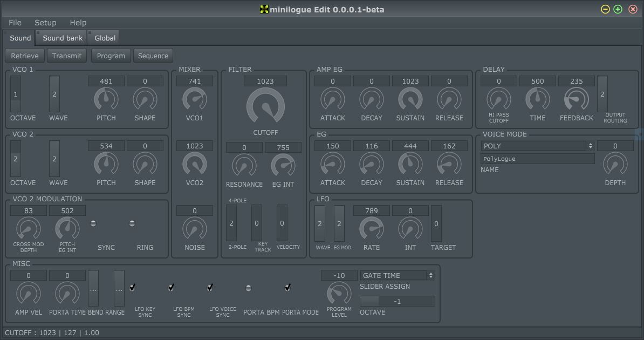
Task: Click the delay TIME knob
Action: tap(538, 99)
